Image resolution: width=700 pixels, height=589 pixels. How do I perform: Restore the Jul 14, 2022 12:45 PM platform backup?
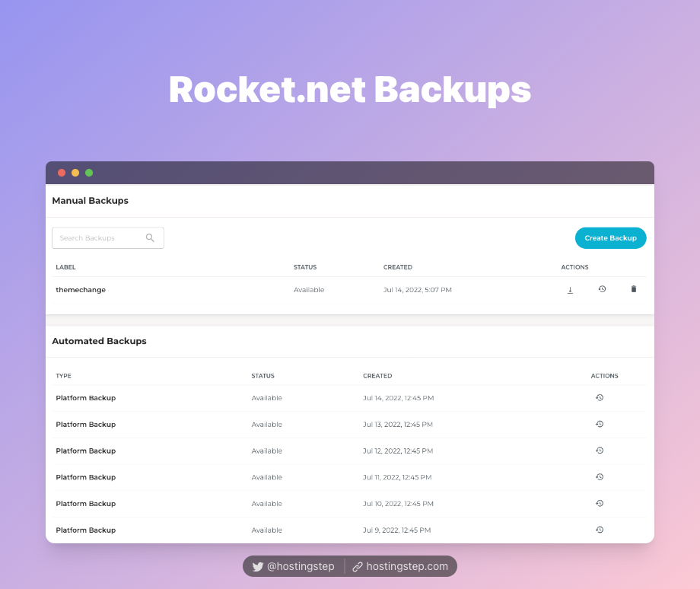coord(600,397)
